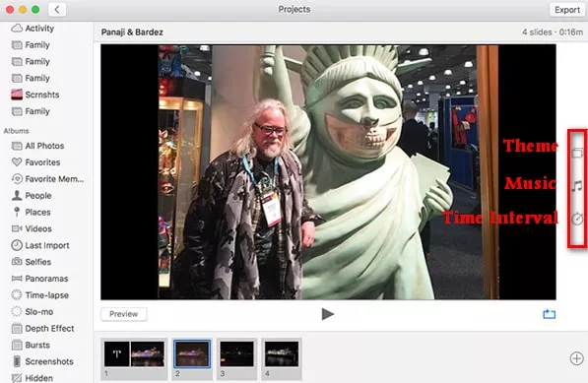
Task: Select the first Family item
Action: coord(31,45)
